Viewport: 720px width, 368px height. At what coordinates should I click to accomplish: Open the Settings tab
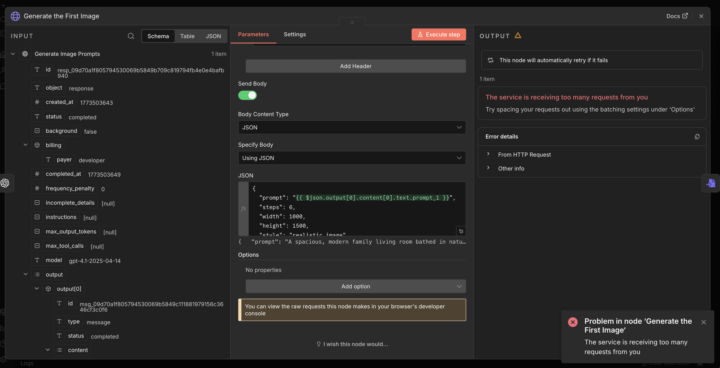[x=295, y=34]
